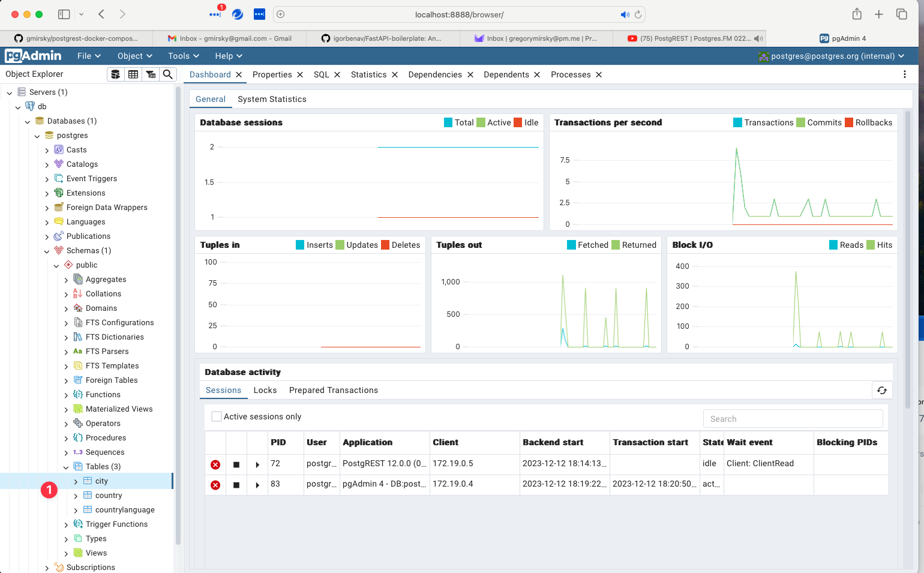Open the dashboard tabs kebab menu
This screenshot has height=573, width=924.
tap(905, 74)
